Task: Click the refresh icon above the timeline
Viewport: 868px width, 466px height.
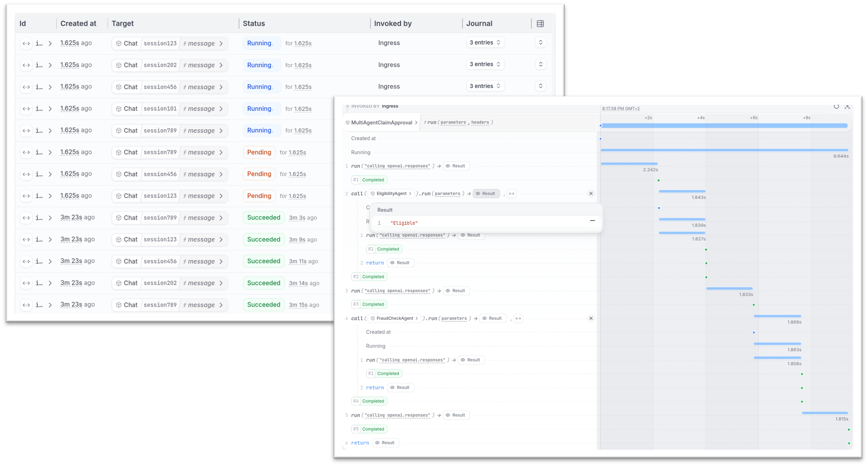Action: point(836,107)
